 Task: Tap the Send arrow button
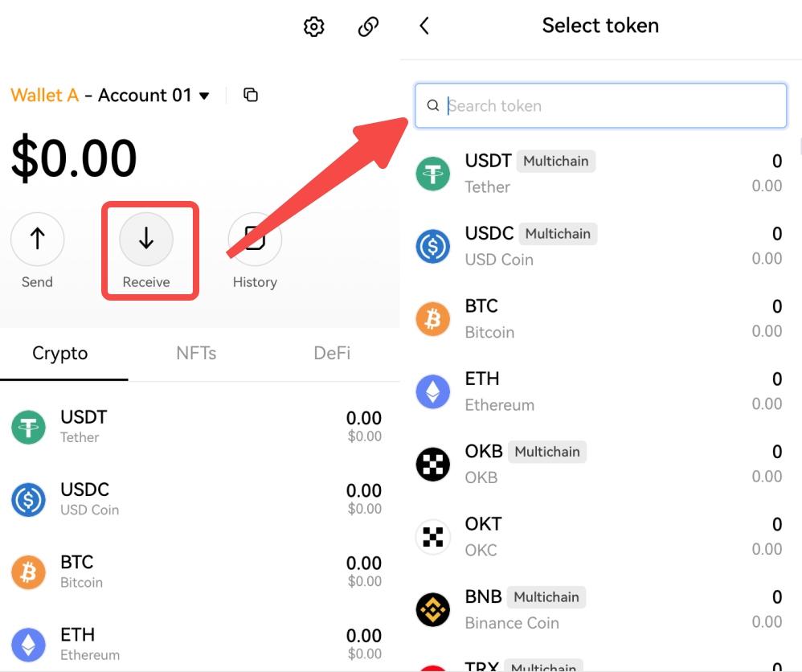click(x=37, y=239)
